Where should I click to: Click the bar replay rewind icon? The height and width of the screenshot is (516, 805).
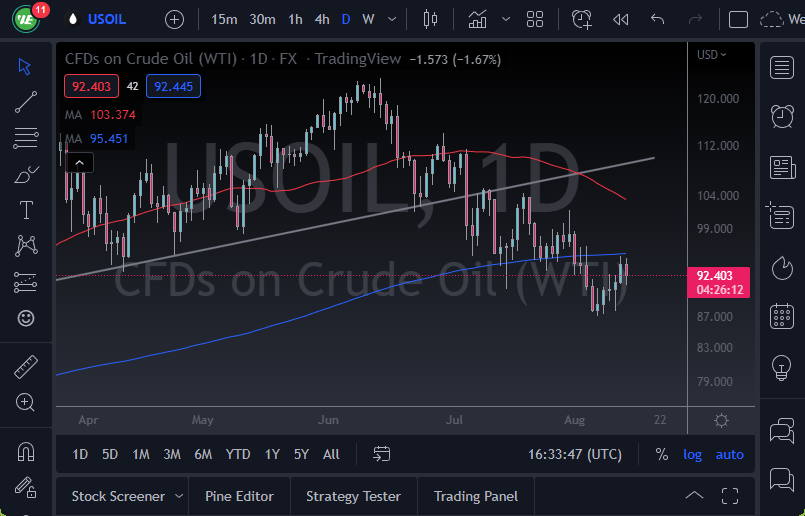620,19
